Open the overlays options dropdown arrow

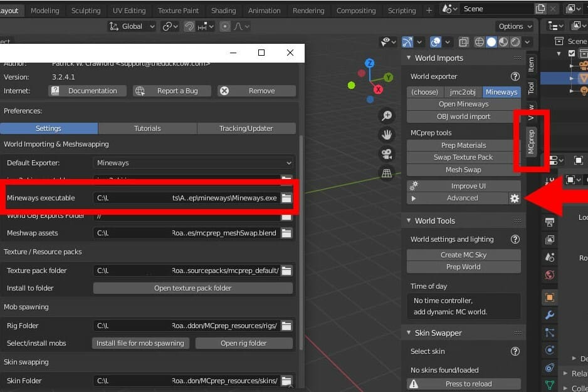pos(448,42)
